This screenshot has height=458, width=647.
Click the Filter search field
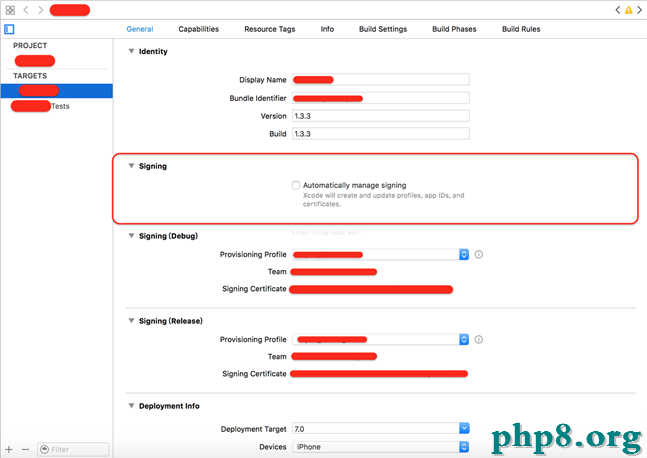pyautogui.click(x=73, y=449)
